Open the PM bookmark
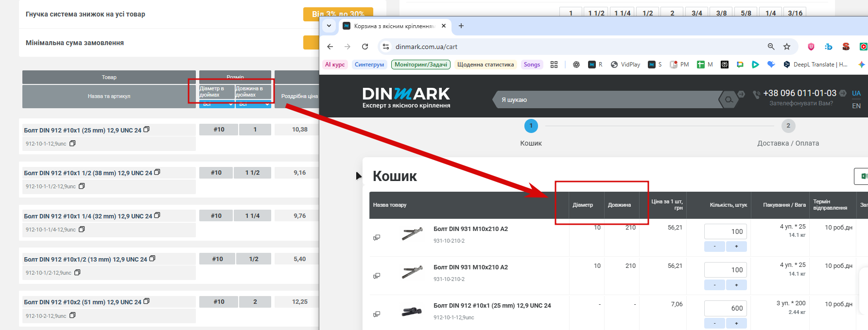The width and height of the screenshot is (868, 330). [679, 65]
